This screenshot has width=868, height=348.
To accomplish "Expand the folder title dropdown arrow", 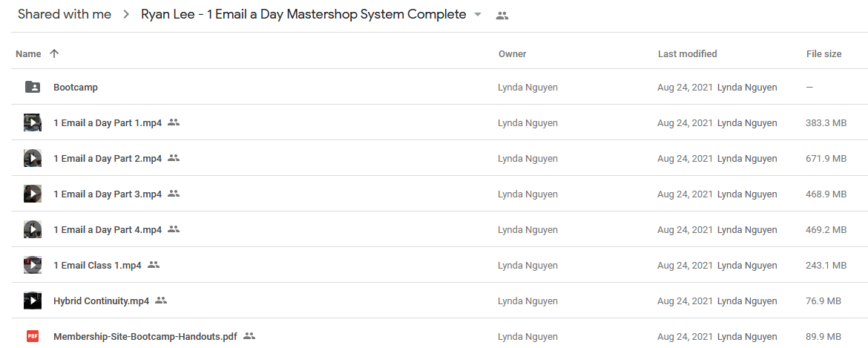I will pyautogui.click(x=478, y=15).
